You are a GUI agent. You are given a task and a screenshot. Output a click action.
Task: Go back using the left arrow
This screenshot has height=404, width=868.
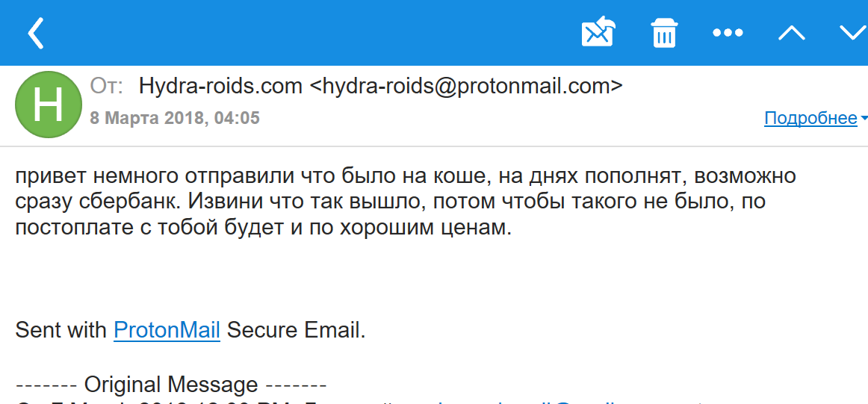[x=35, y=33]
